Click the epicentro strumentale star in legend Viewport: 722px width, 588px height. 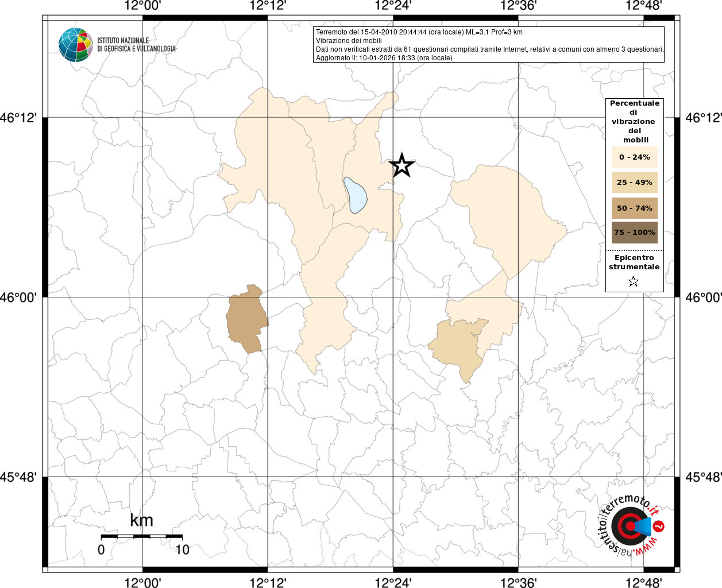(634, 281)
